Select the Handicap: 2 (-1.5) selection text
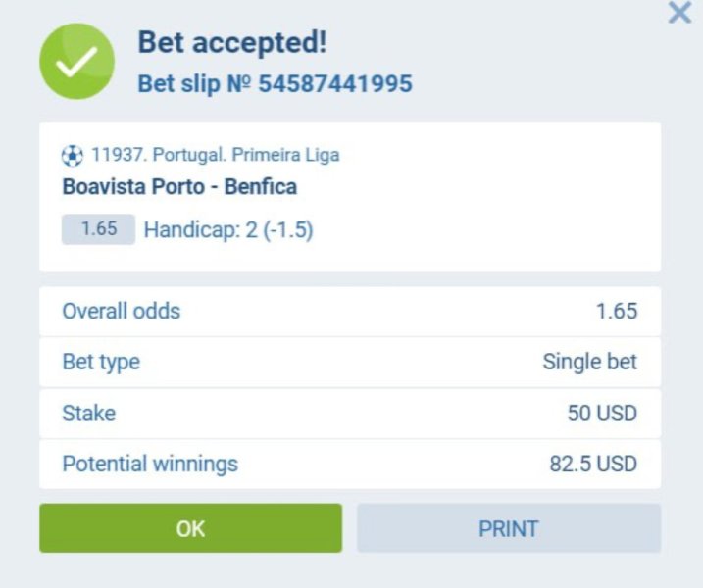 click(228, 230)
